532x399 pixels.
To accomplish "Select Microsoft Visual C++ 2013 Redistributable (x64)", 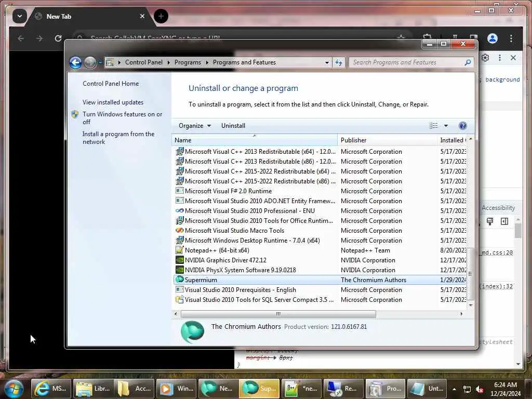I will point(320,152).
